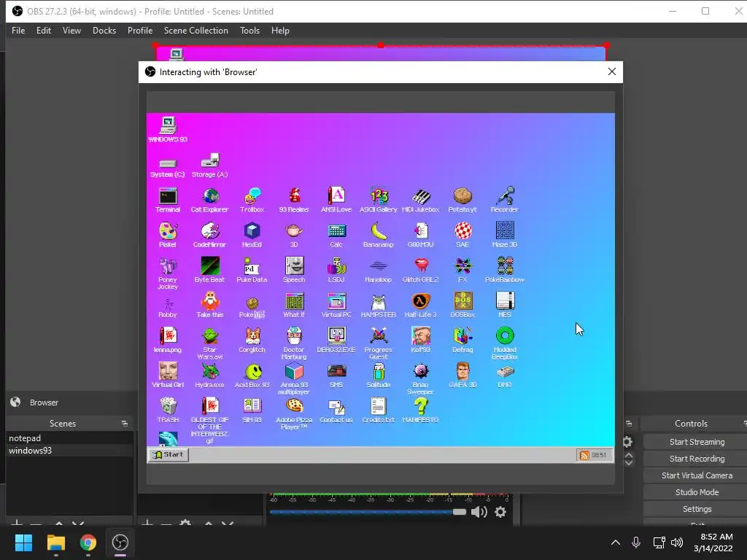Show hidden system tray icons
Image resolution: width=747 pixels, height=560 pixels.
pos(616,542)
